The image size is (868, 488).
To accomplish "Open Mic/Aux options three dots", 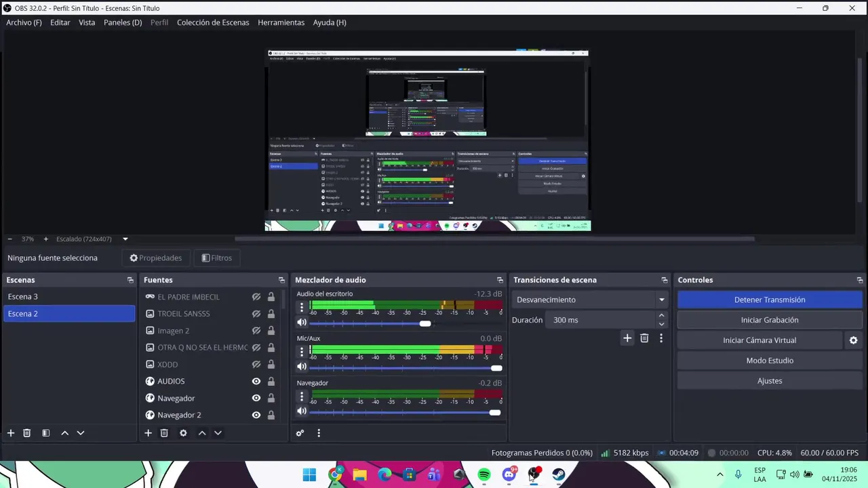I will tap(302, 351).
